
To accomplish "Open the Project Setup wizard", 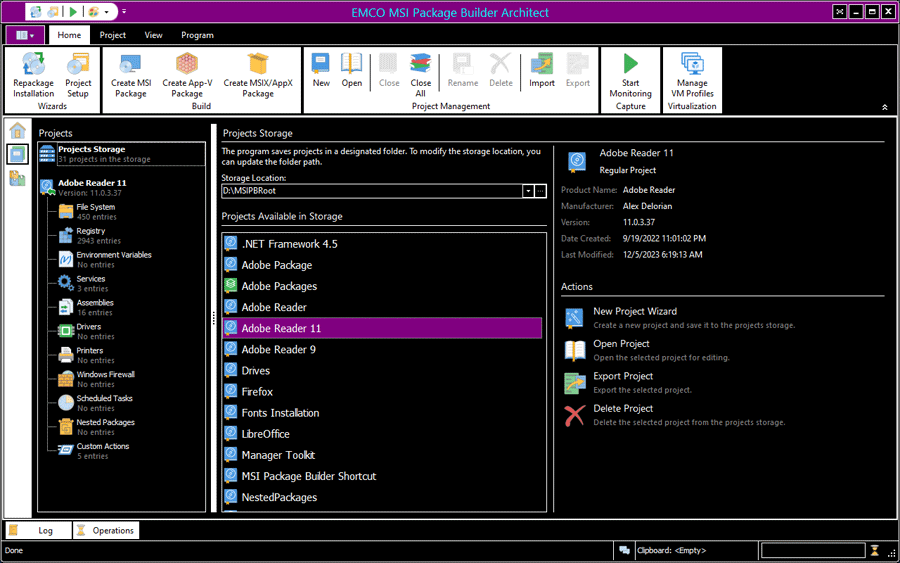I will tap(78, 75).
